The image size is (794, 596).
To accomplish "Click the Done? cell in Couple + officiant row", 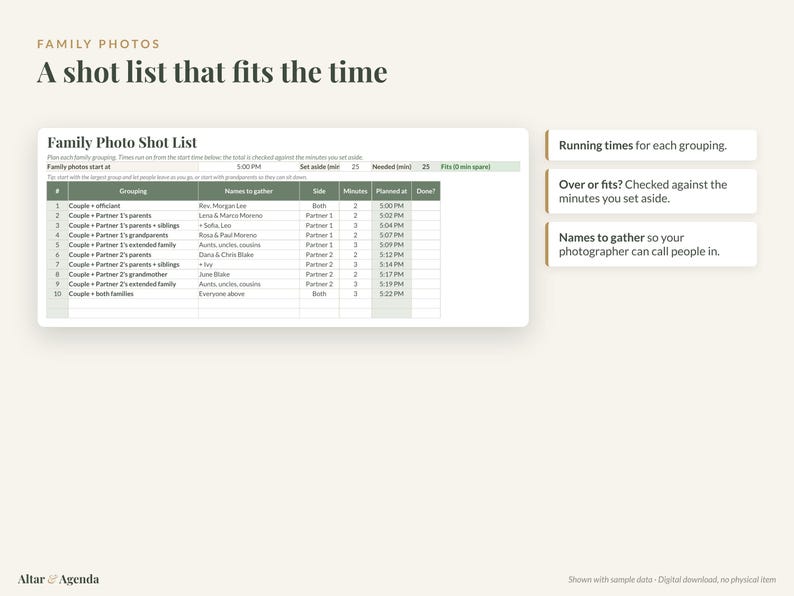I will [426, 206].
